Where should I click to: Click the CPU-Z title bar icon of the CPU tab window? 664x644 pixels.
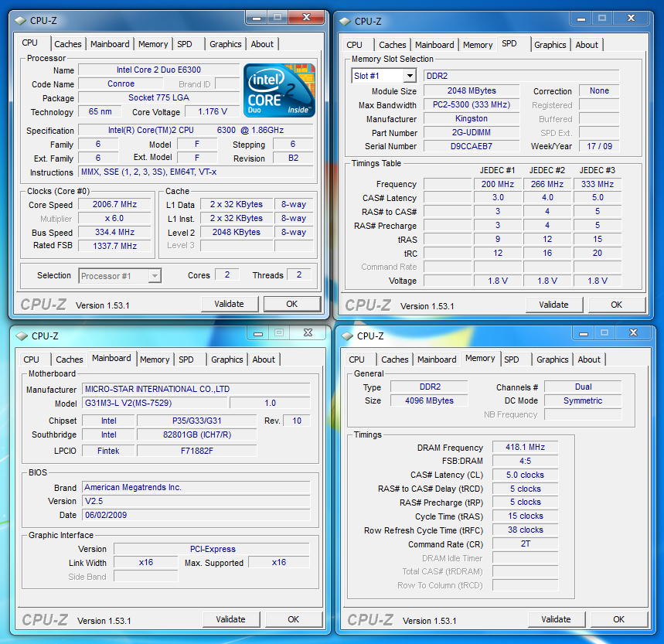(x=20, y=20)
